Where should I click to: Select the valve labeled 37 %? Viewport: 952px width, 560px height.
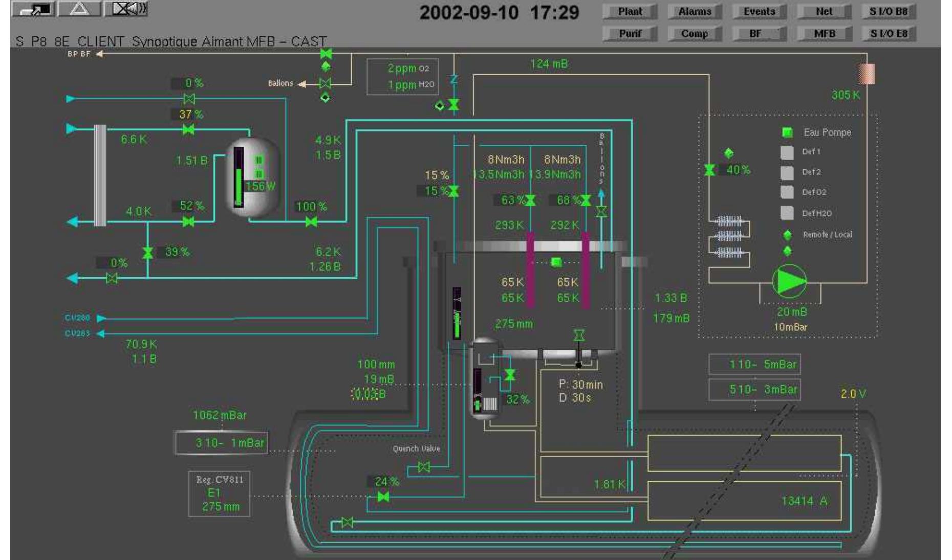(x=188, y=129)
